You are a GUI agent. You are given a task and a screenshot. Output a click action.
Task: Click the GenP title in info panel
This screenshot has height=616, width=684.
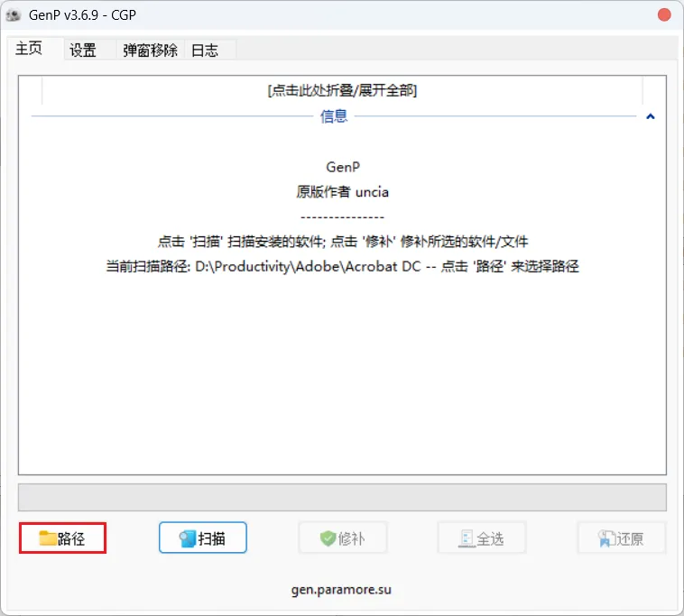point(343,167)
